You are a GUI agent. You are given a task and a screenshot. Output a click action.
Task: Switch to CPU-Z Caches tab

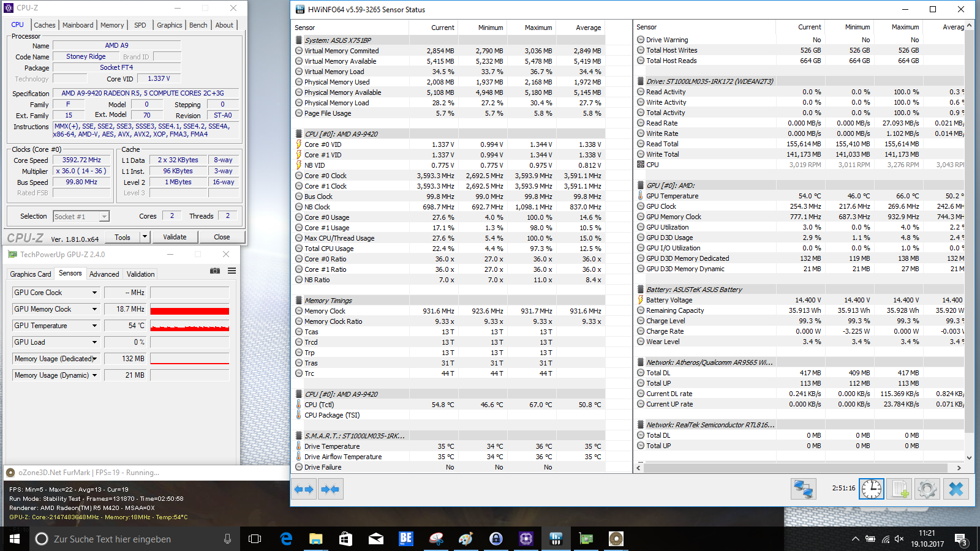pyautogui.click(x=45, y=25)
